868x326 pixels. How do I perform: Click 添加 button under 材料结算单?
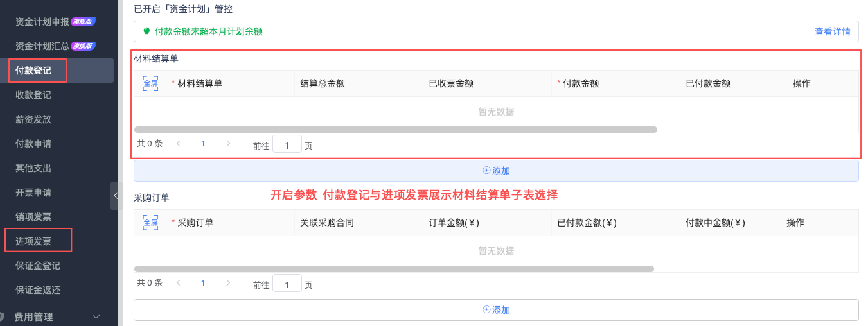point(496,171)
